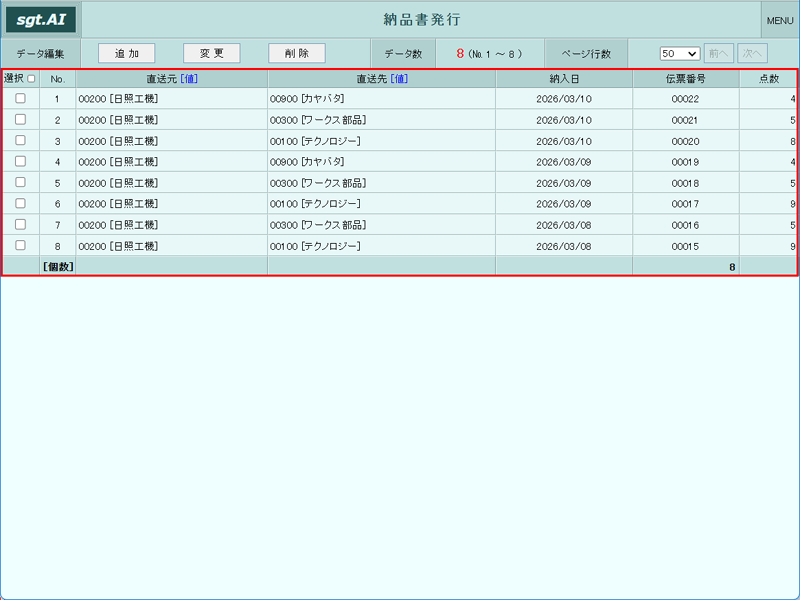Click the sgt.AI logo

[41, 20]
